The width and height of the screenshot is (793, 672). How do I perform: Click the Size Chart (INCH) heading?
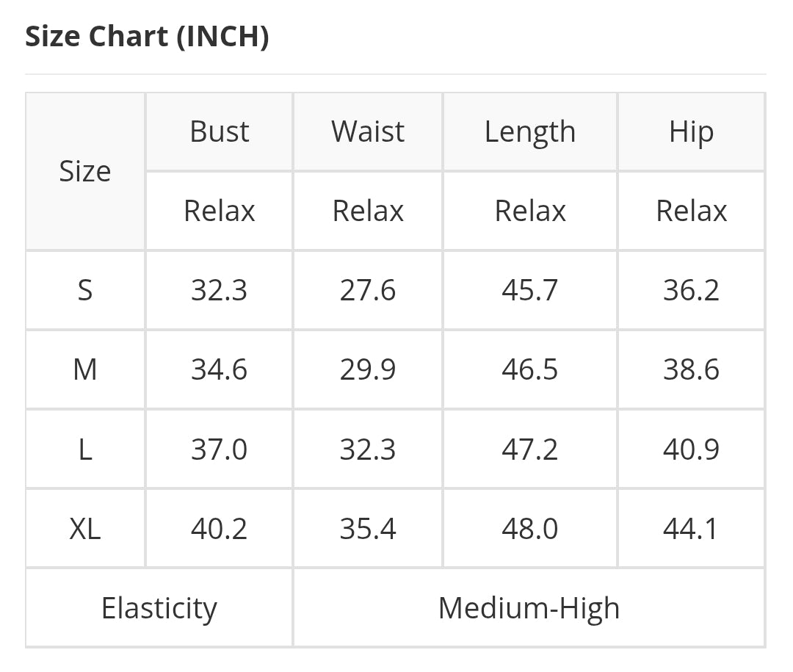147,36
